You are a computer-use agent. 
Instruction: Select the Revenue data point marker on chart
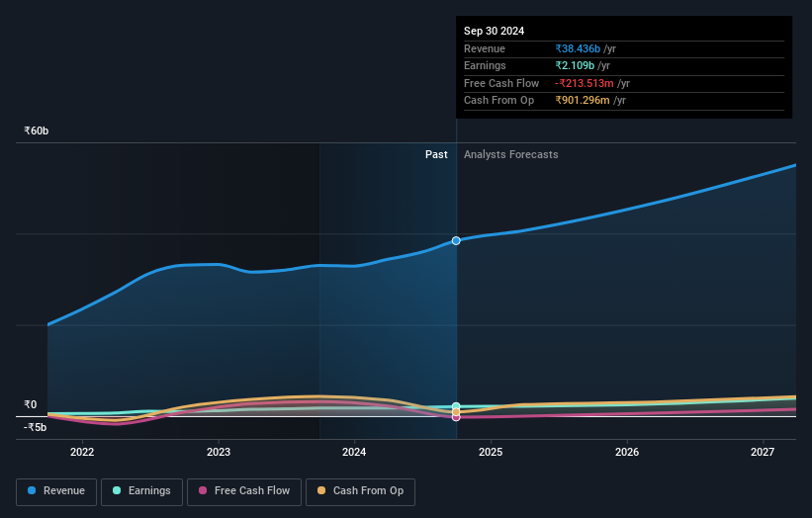(x=456, y=240)
